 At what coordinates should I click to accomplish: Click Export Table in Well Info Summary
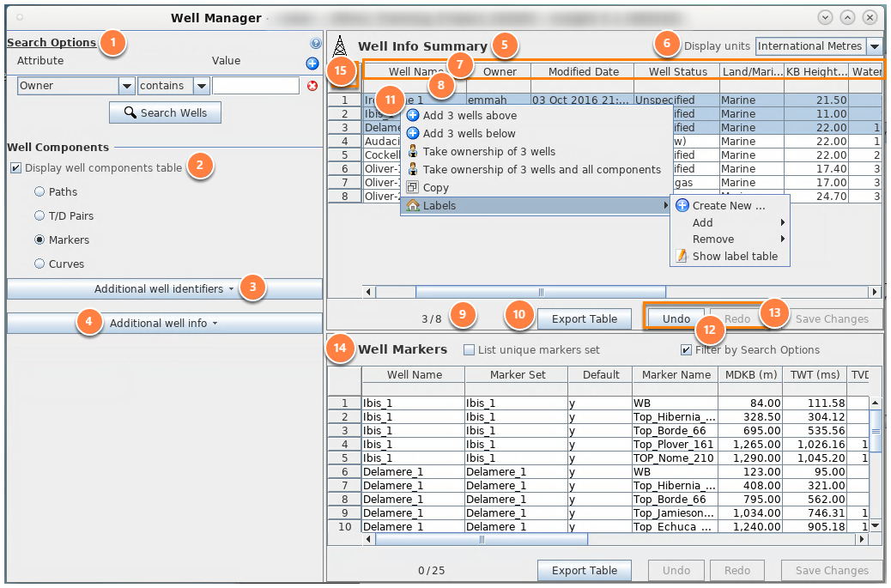click(585, 318)
